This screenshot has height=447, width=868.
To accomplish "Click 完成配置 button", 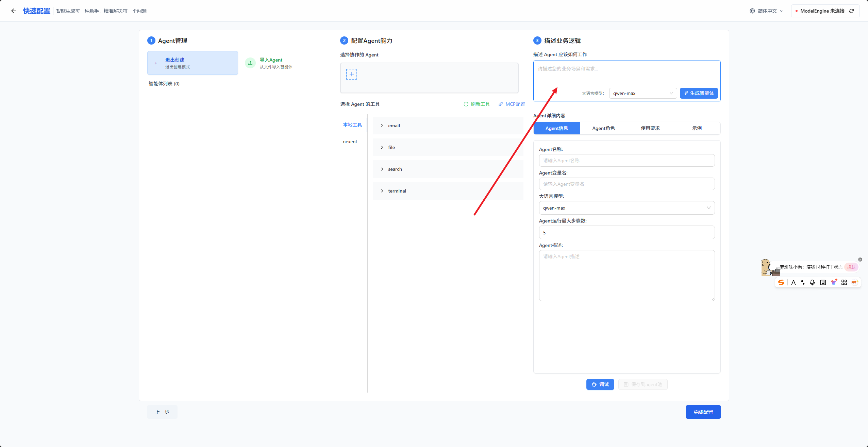I will pyautogui.click(x=703, y=412).
